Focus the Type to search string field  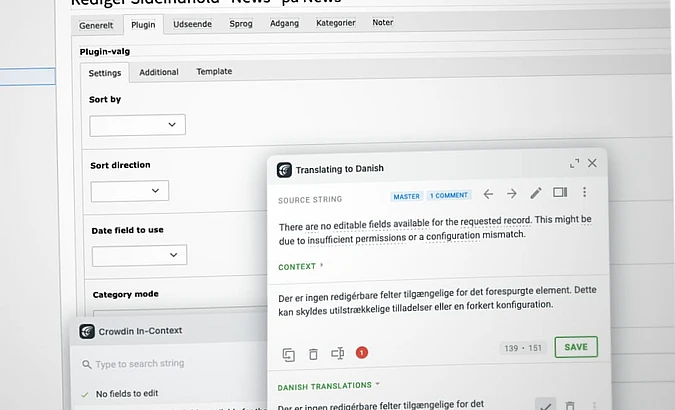[172, 364]
